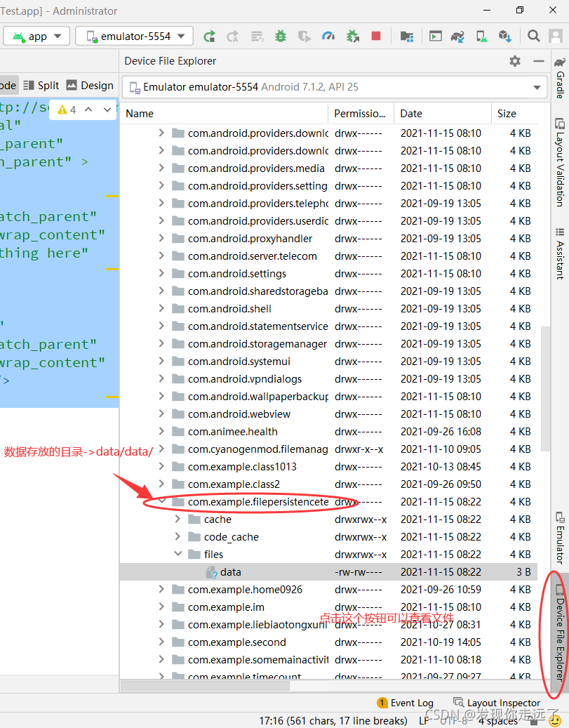Viewport: 569px width, 728px height.
Task: Go to previous highlighted warning arrow
Action: coord(88,110)
